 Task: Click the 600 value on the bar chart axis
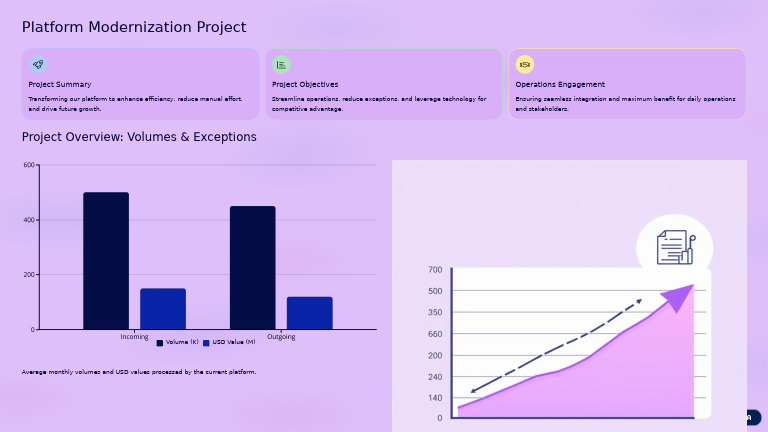(29, 165)
